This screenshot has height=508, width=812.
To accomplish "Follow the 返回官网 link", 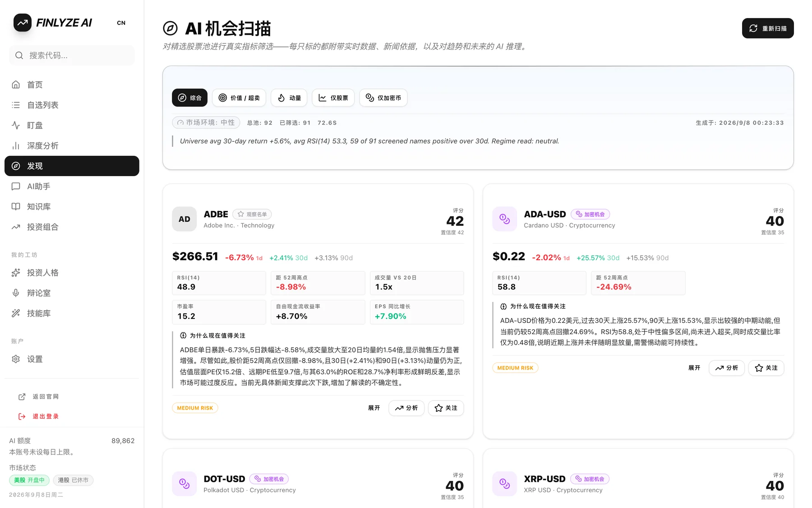I will tap(39, 396).
